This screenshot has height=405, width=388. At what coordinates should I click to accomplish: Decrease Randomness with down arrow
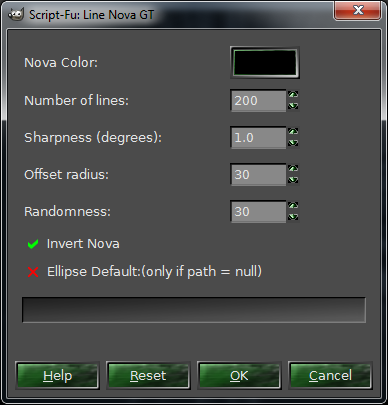293,217
